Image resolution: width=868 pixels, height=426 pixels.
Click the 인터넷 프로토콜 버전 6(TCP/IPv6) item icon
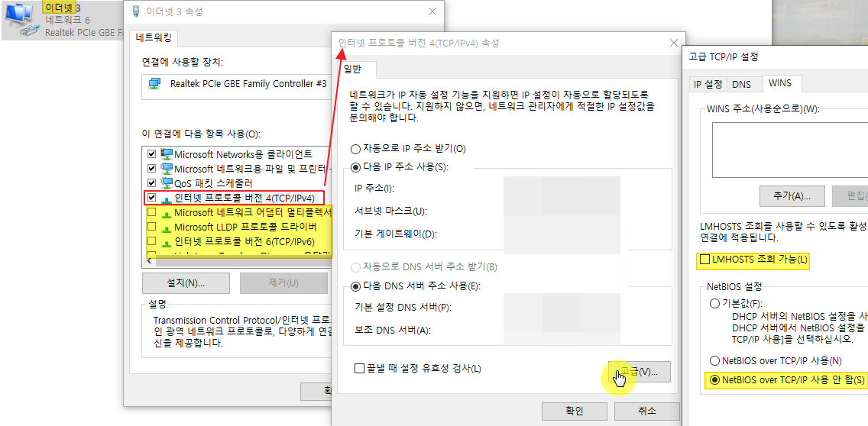coord(167,242)
